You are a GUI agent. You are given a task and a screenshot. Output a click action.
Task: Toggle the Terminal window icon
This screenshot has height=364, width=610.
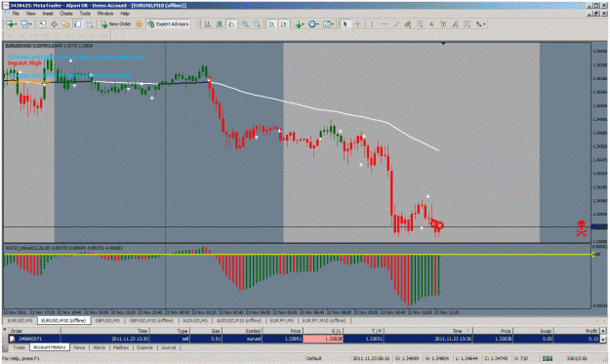(x=77, y=24)
